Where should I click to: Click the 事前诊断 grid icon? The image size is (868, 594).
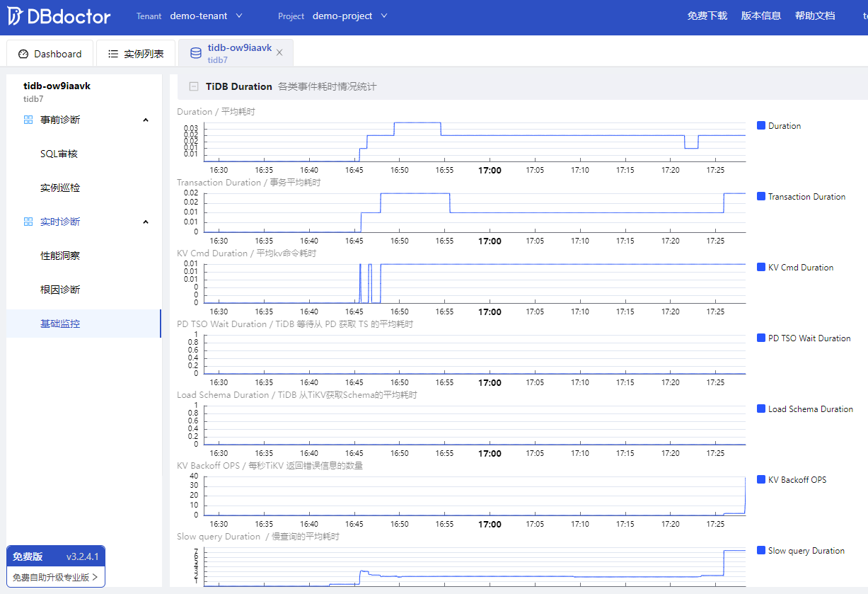coord(28,120)
